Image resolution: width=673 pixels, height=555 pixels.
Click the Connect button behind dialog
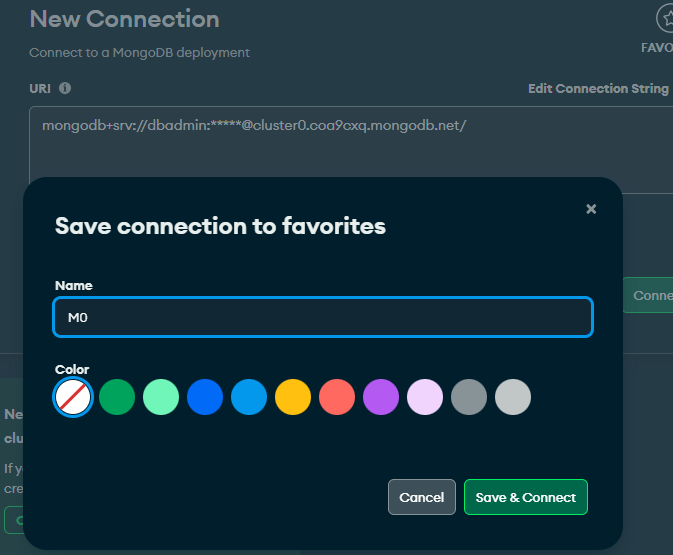pyautogui.click(x=648, y=295)
